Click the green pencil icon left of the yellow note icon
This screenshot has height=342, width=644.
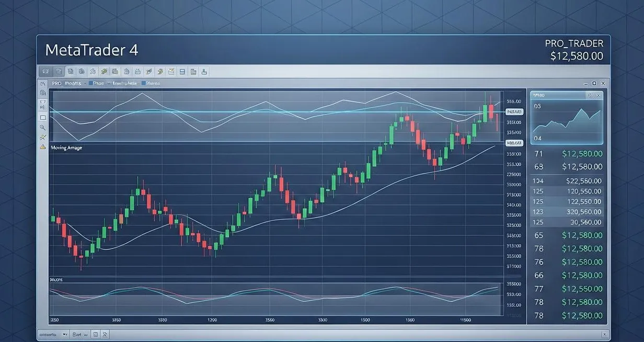point(160,71)
